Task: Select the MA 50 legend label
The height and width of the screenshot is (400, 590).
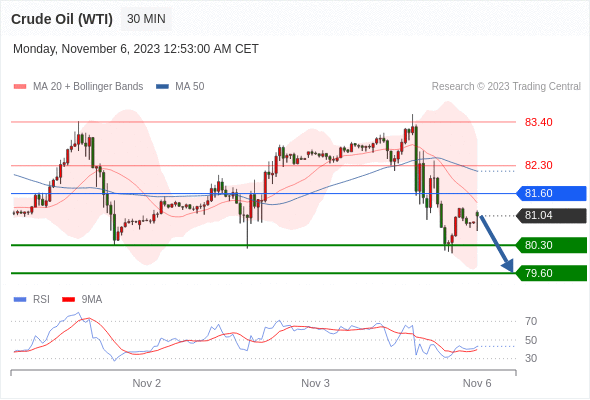Action: (190, 87)
